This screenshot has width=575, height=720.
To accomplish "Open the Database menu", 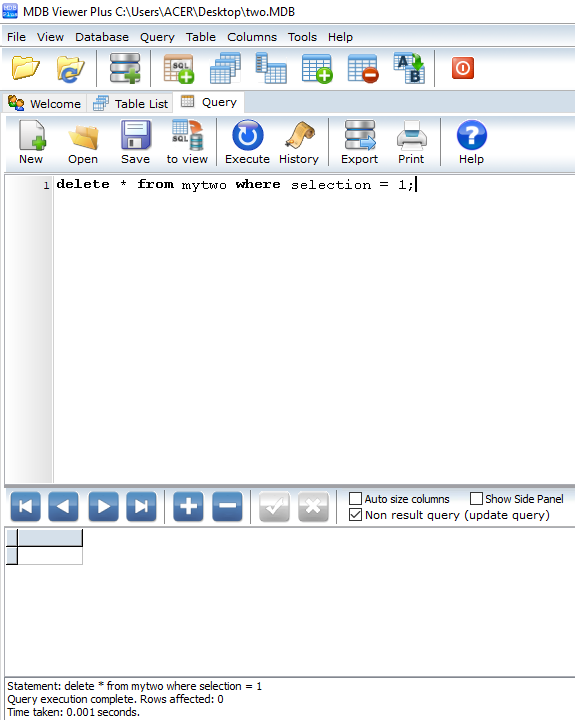I will point(102,37).
